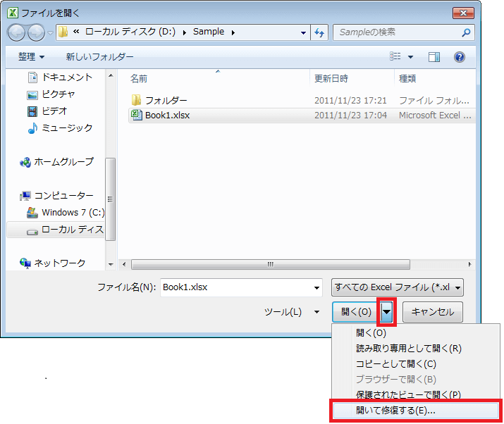Image resolution: width=504 pixels, height=424 pixels.
Task: Select ビデオ in navigation pane
Action: pos(47,111)
